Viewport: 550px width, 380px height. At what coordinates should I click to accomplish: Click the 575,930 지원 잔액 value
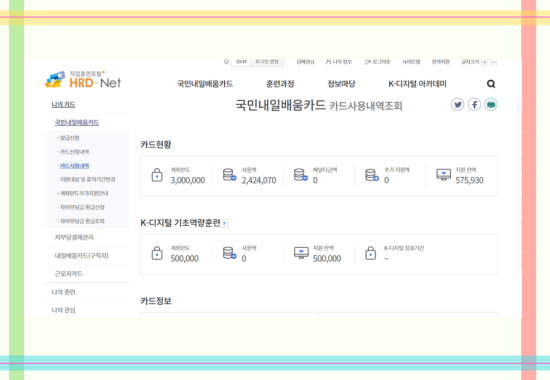[469, 180]
